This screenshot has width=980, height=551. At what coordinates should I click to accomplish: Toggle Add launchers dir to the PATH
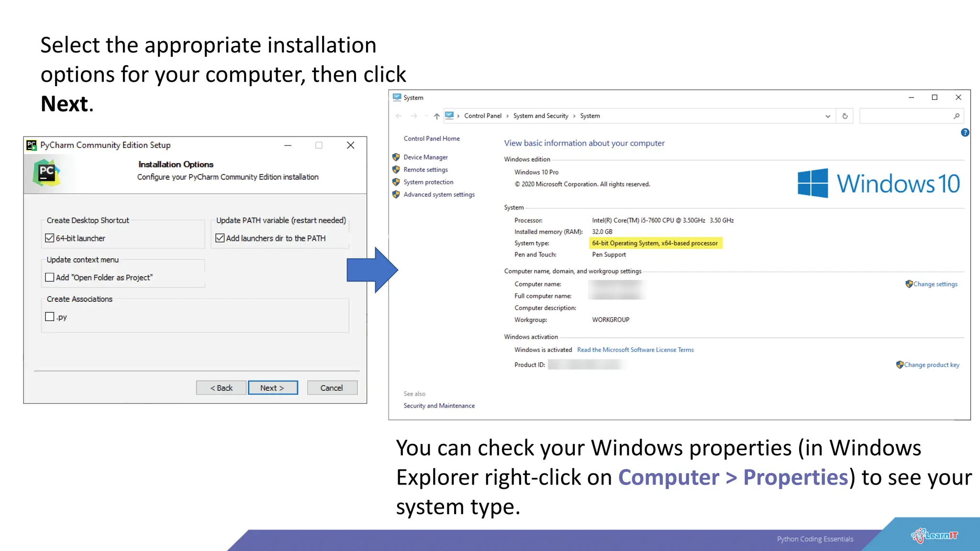click(x=220, y=238)
